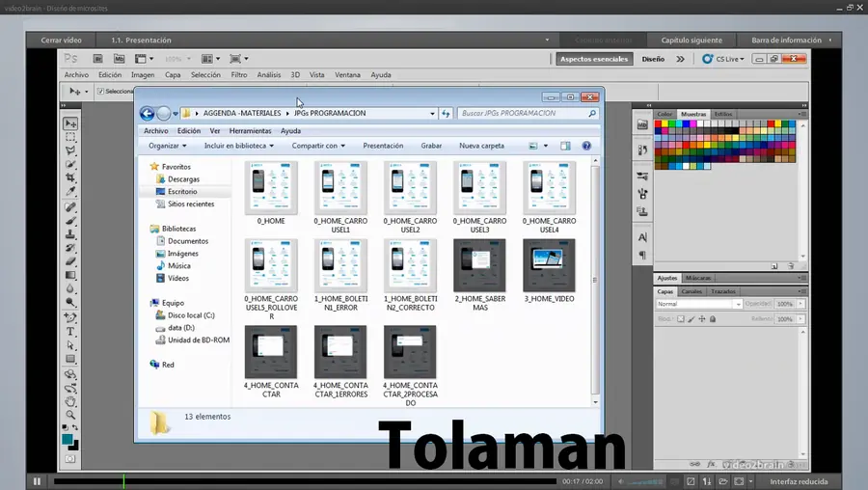Select the Blur tool
This screenshot has height=490, width=868.
pos(70,288)
